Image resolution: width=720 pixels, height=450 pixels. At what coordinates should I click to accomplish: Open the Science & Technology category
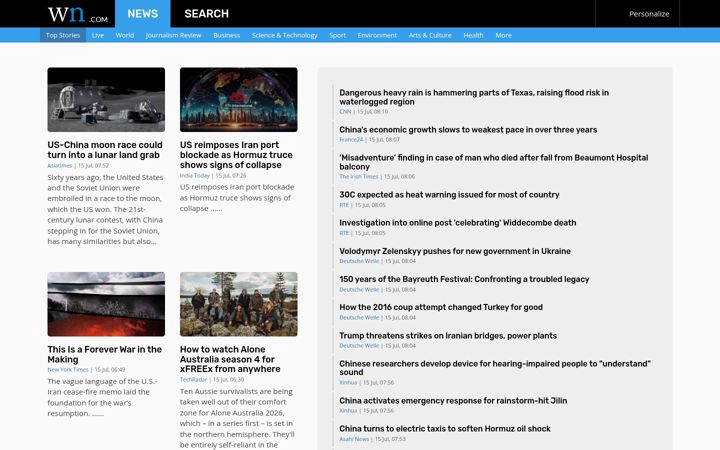pyautogui.click(x=284, y=35)
